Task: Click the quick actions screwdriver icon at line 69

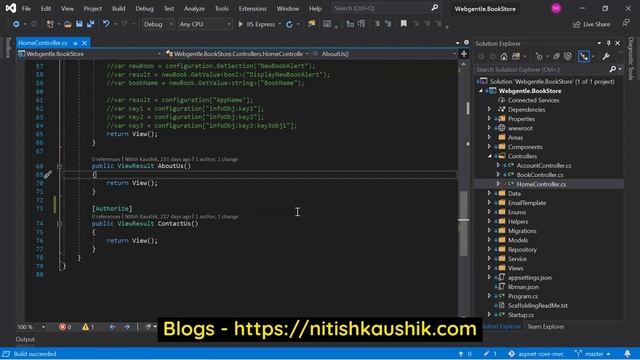Action: coord(48,175)
